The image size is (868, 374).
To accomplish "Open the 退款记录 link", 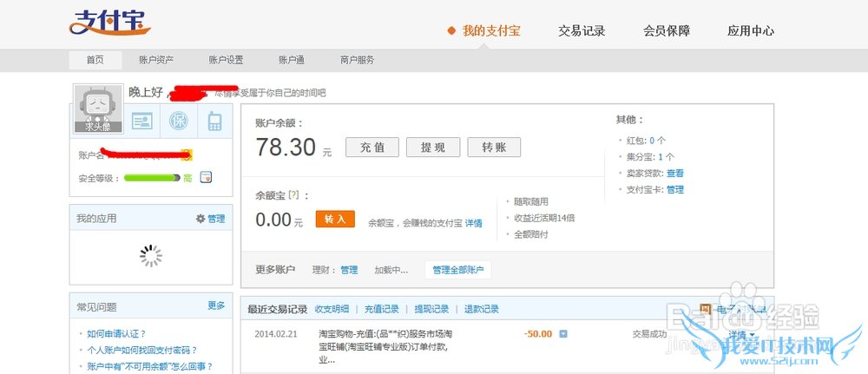I will [x=482, y=309].
